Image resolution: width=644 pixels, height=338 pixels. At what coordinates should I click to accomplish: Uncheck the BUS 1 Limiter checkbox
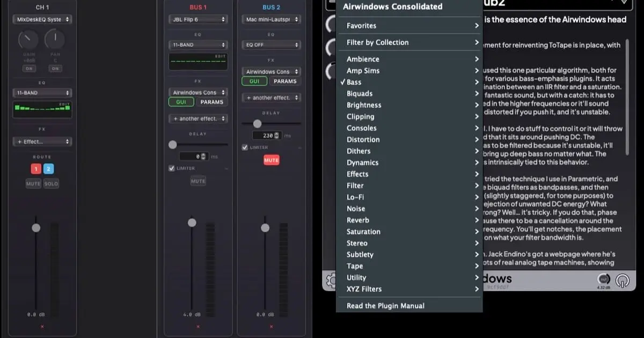tap(172, 168)
